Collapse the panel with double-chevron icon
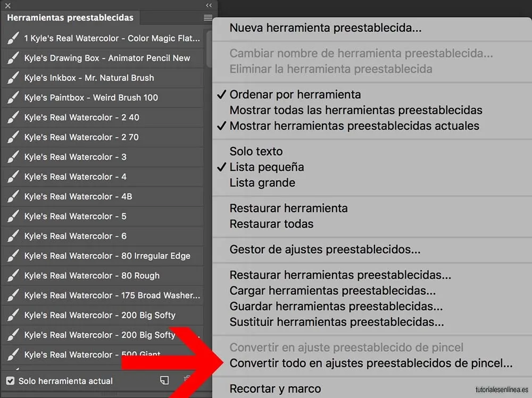532x398 pixels. [209, 5]
